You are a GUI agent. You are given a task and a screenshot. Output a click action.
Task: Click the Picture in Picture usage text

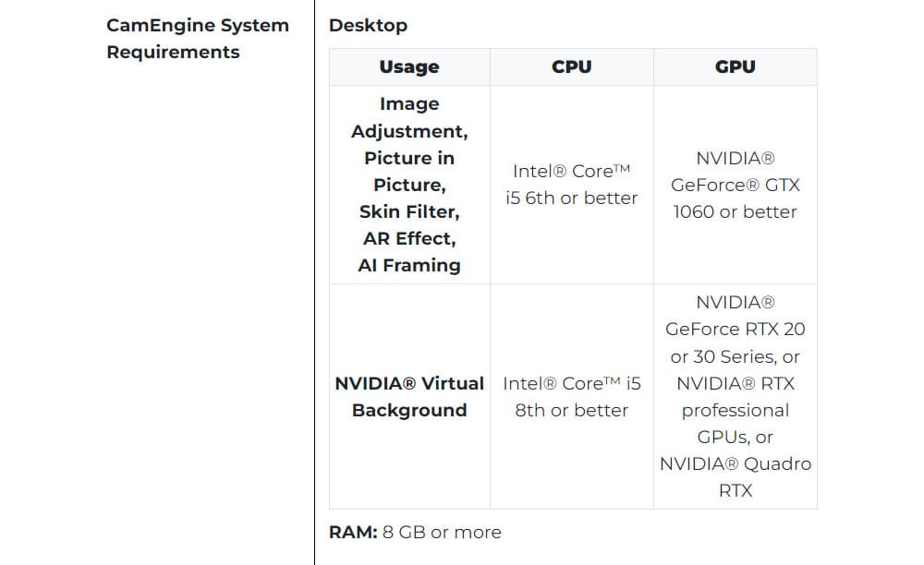(x=408, y=171)
